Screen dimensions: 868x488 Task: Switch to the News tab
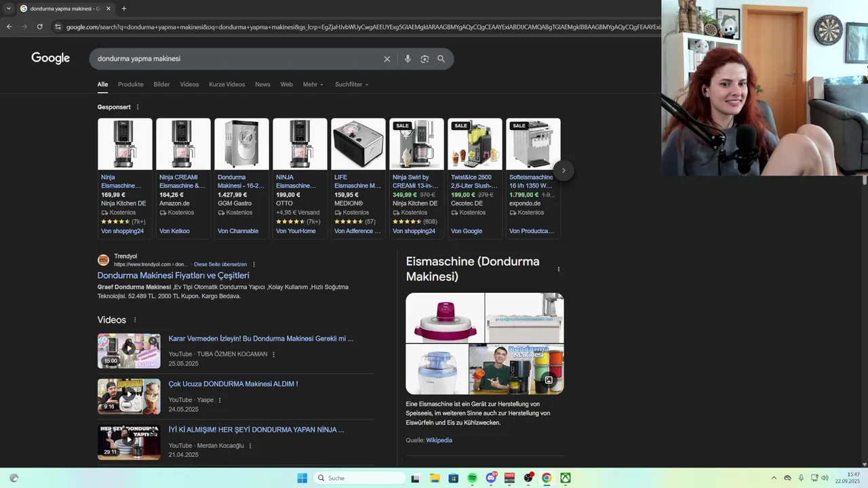click(x=262, y=85)
